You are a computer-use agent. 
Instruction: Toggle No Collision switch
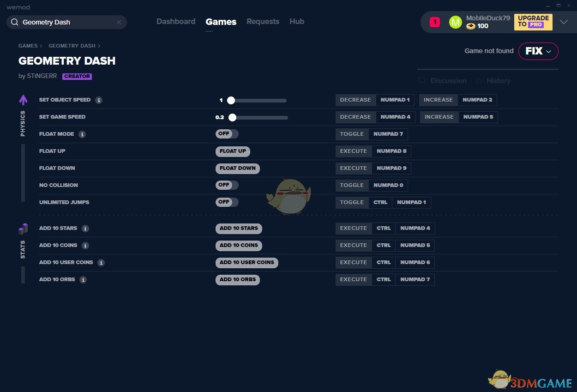coord(227,185)
